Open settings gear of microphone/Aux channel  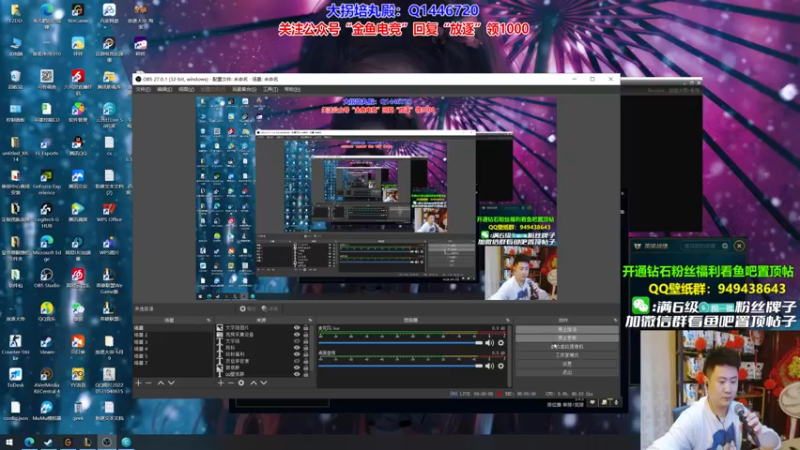(x=501, y=343)
